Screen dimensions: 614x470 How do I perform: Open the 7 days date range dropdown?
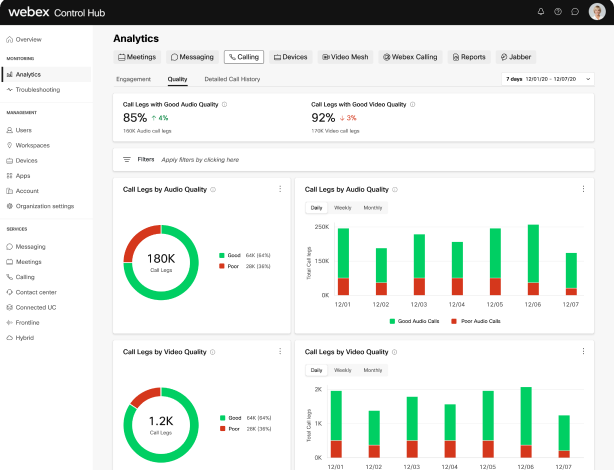click(x=548, y=79)
